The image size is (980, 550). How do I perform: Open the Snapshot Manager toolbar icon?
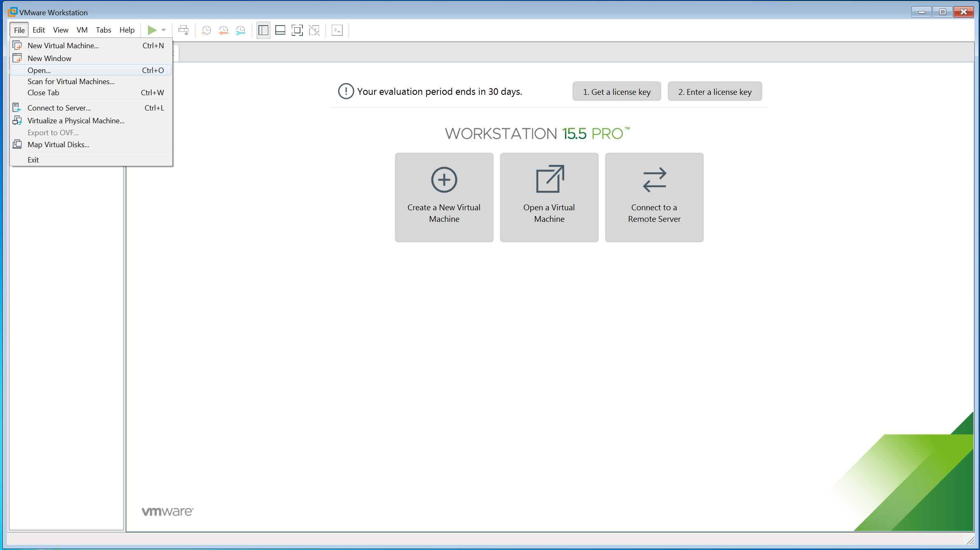point(241,30)
